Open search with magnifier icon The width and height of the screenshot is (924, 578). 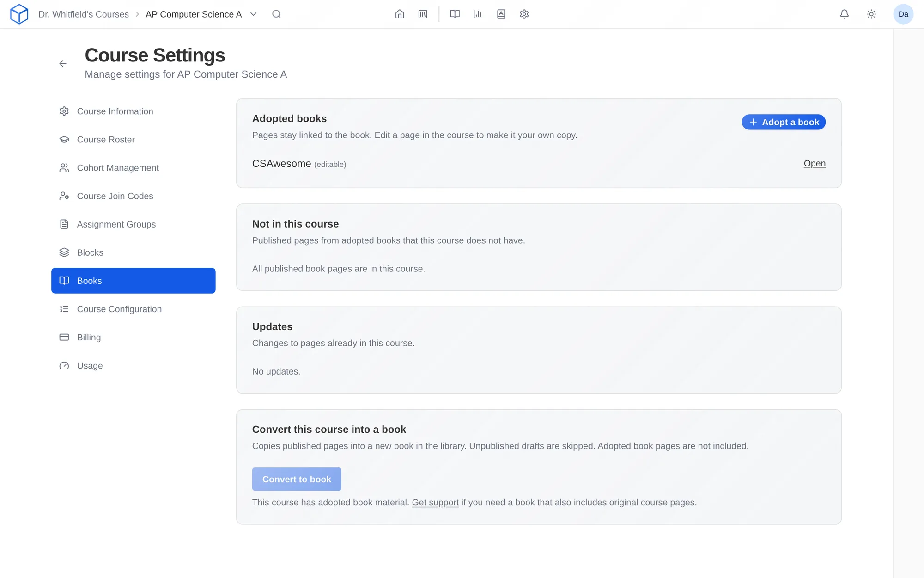276,14
